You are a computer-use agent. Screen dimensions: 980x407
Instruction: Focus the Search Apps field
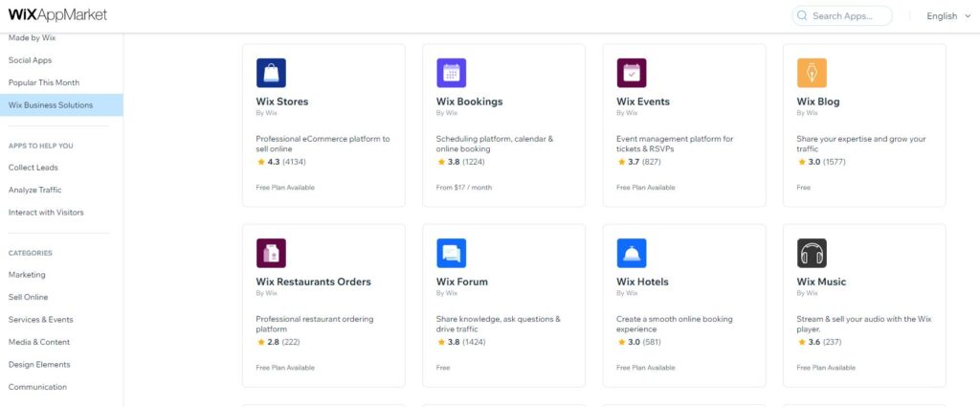click(x=842, y=15)
